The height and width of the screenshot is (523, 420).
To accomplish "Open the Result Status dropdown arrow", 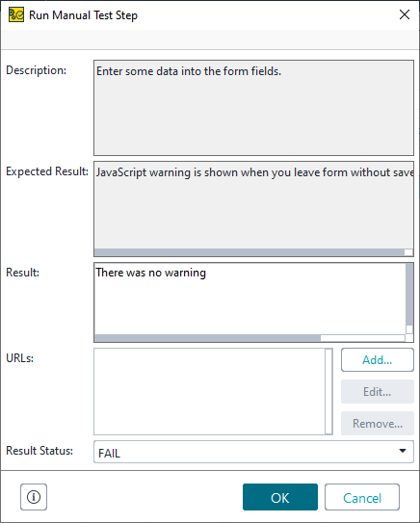I will 403,451.
